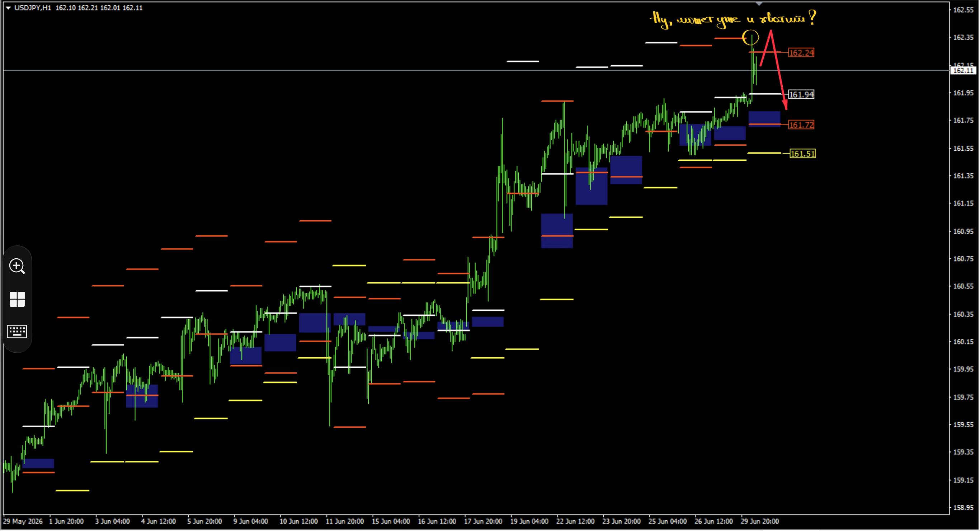Click the 159.35 price scale value
Screen dimensions: 980x531
(963, 452)
